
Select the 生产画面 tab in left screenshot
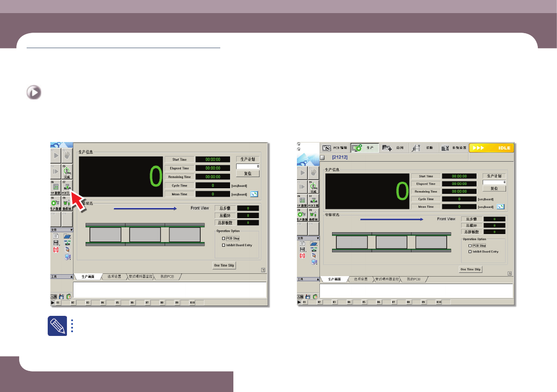pyautogui.click(x=88, y=277)
